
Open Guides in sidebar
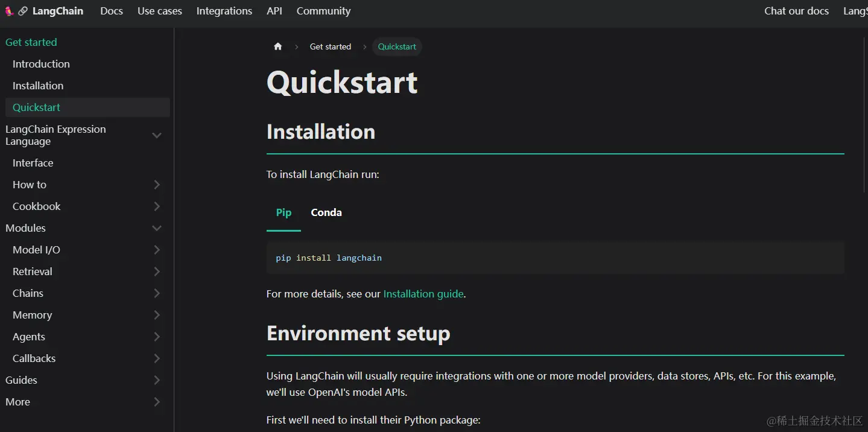pyautogui.click(x=21, y=380)
